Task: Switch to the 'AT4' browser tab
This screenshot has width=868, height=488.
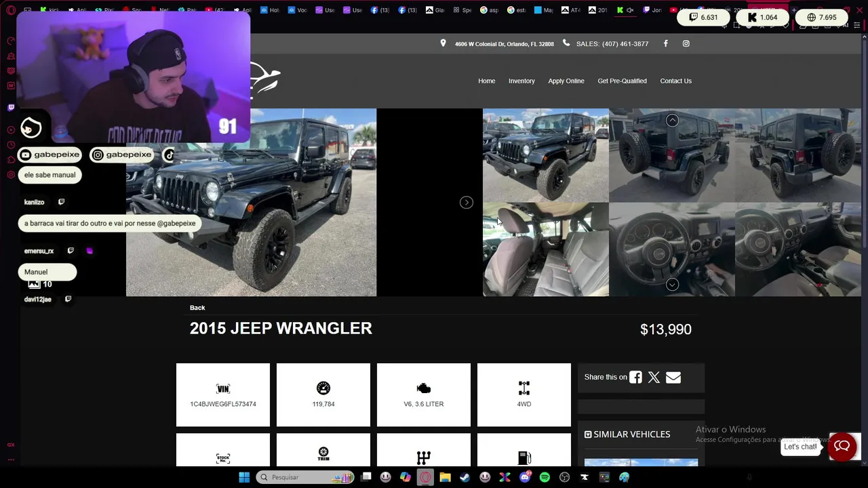Action: (570, 10)
